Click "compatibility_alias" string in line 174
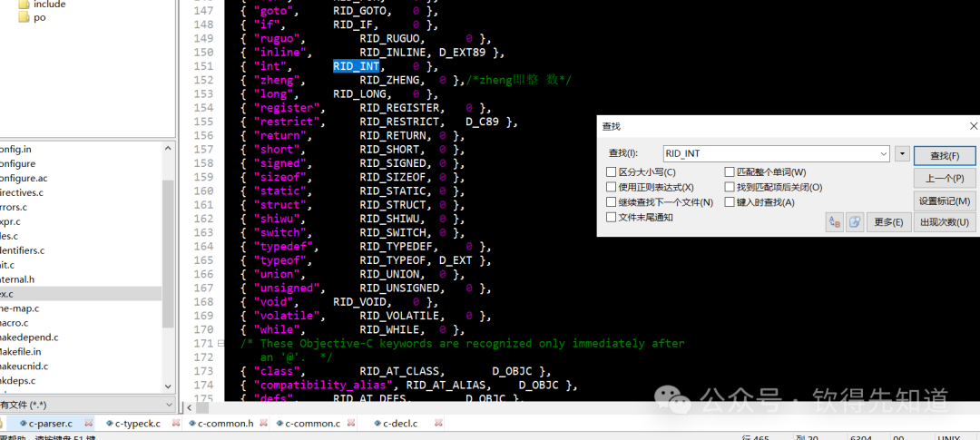Image resolution: width=980 pixels, height=440 pixels. (x=323, y=385)
